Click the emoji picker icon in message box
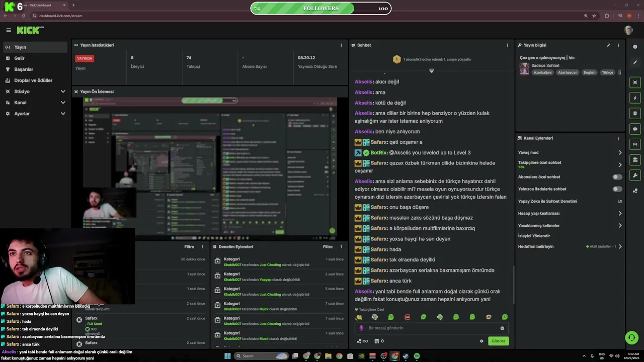Viewport: 644px width, 362px height. pyautogui.click(x=502, y=328)
